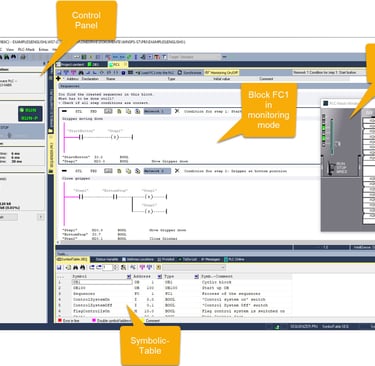Image resolution: width=375 pixels, height=366 pixels.
Task: Open the Type column filter dropdown
Action: tap(197, 276)
